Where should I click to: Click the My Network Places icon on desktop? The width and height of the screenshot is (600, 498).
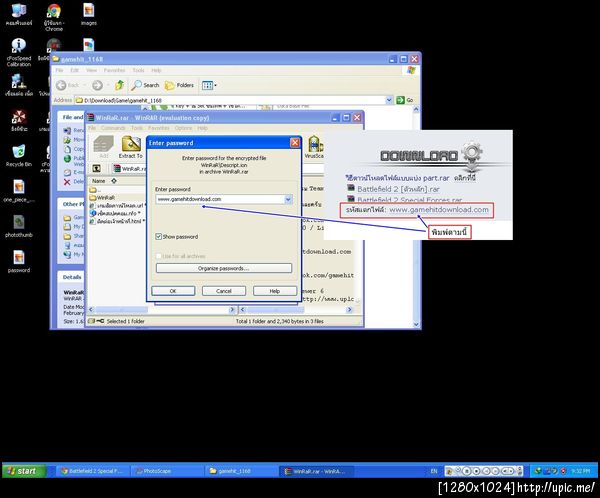click(x=19, y=85)
